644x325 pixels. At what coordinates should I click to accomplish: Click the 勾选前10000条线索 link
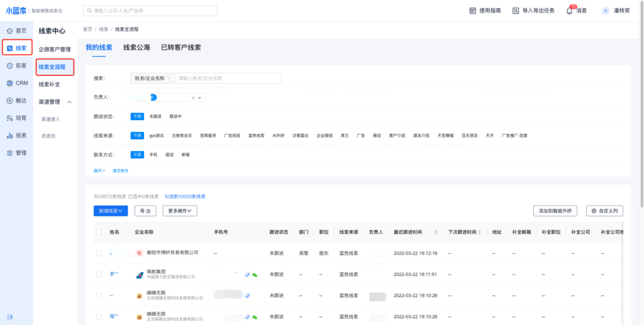click(x=185, y=196)
